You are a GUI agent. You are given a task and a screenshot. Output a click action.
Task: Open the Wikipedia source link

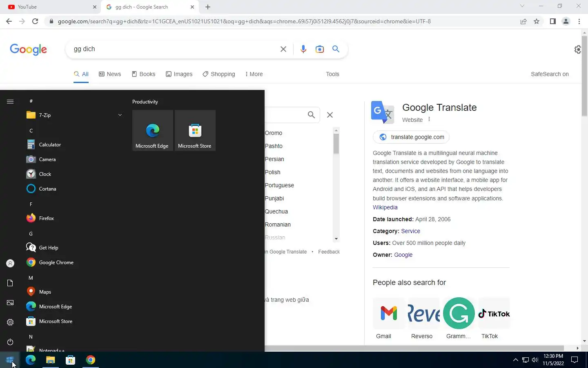click(385, 207)
